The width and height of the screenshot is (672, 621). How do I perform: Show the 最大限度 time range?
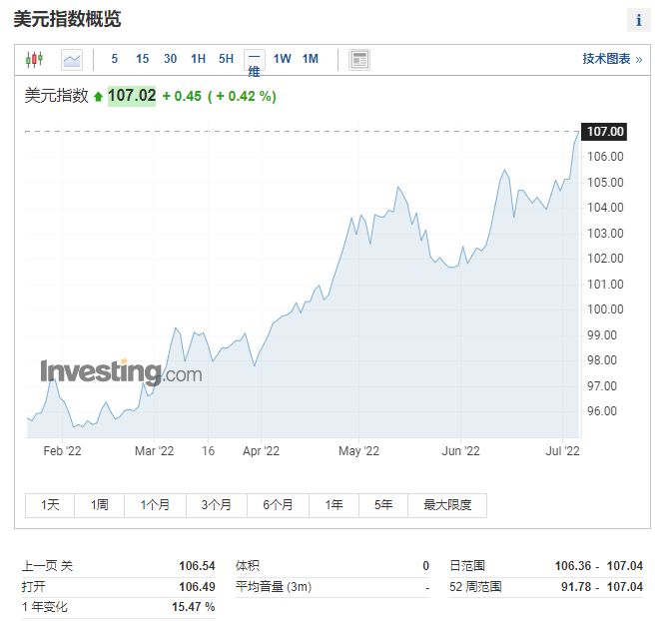pos(447,505)
